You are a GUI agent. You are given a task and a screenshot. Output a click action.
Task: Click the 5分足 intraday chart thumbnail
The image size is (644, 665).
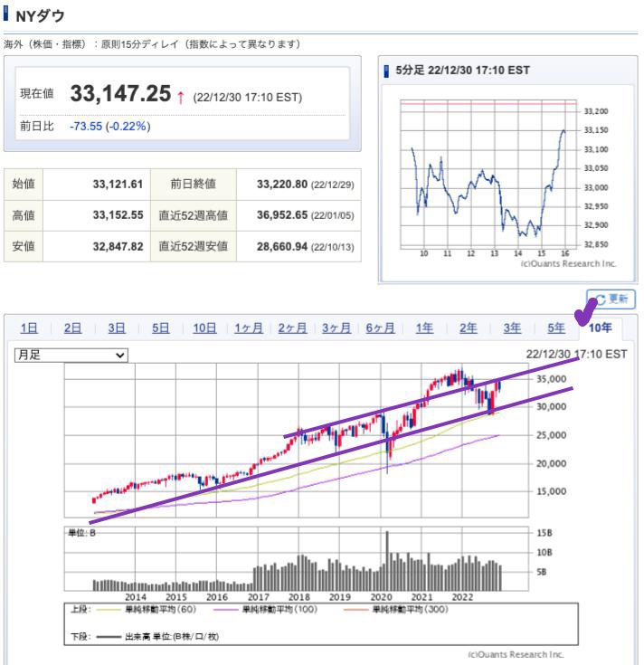507,183
